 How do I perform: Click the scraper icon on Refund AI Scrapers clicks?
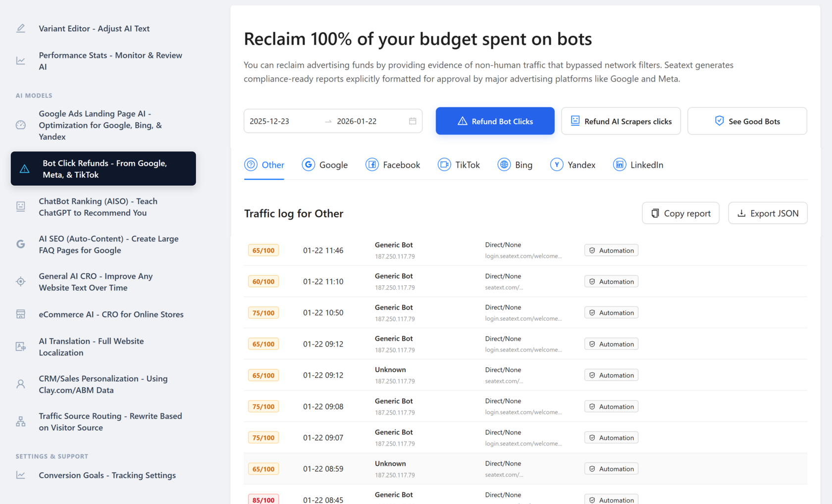point(575,121)
